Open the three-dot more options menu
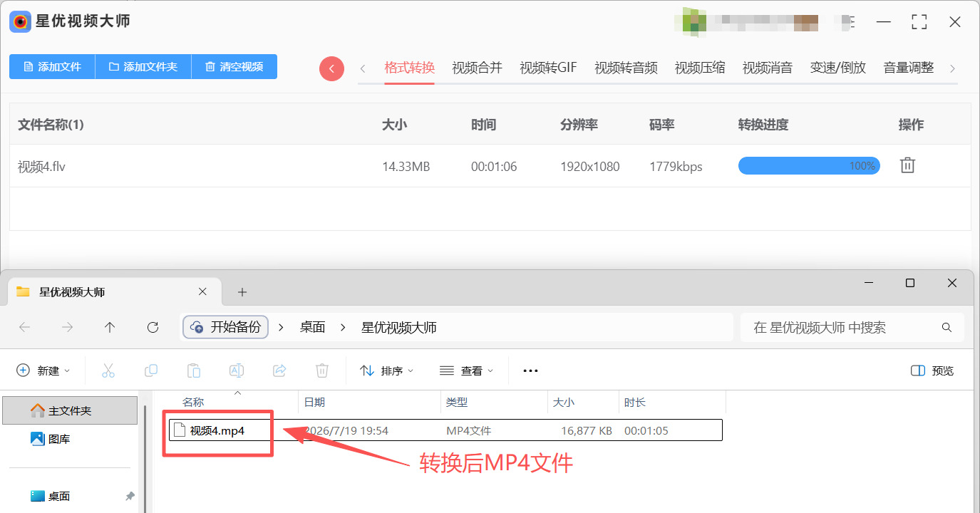Image resolution: width=980 pixels, height=513 pixels. [x=530, y=370]
